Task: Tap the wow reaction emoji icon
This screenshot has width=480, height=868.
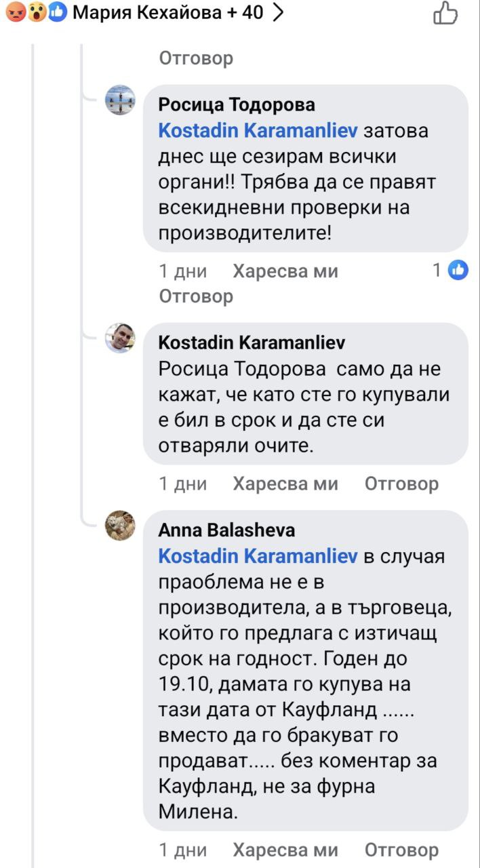Action: [37, 12]
